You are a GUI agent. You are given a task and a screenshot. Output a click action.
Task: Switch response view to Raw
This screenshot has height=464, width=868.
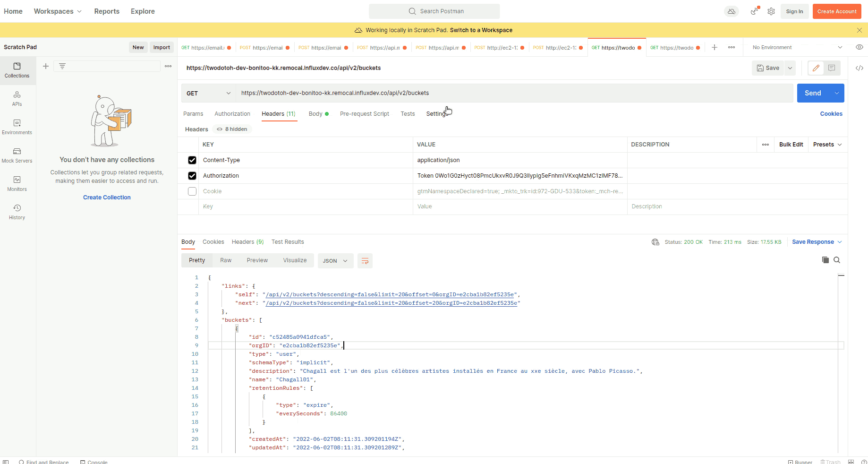coord(226,260)
